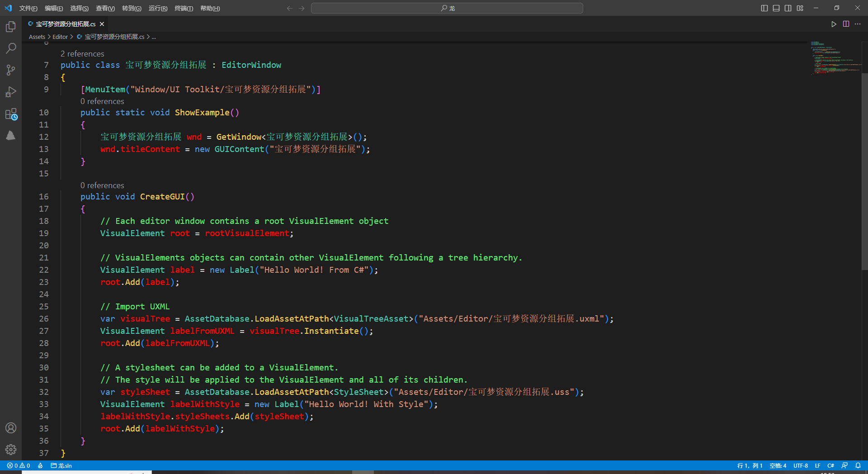
Task: Select the 宝可梦资源分组拓展.cs editor tab
Action: click(66, 24)
